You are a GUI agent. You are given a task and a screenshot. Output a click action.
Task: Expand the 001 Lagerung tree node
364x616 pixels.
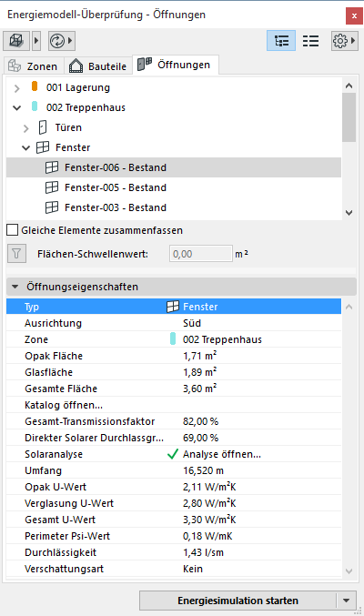[16, 88]
